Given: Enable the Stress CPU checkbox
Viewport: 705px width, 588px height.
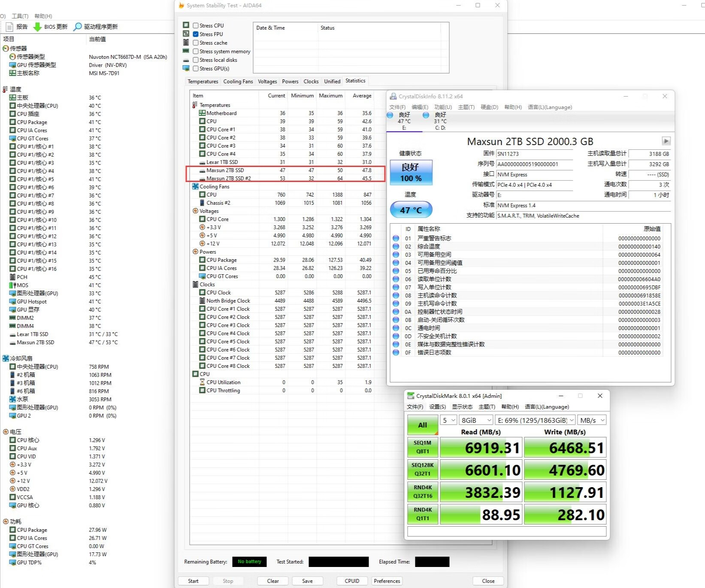Looking at the screenshot, I should tap(196, 25).
